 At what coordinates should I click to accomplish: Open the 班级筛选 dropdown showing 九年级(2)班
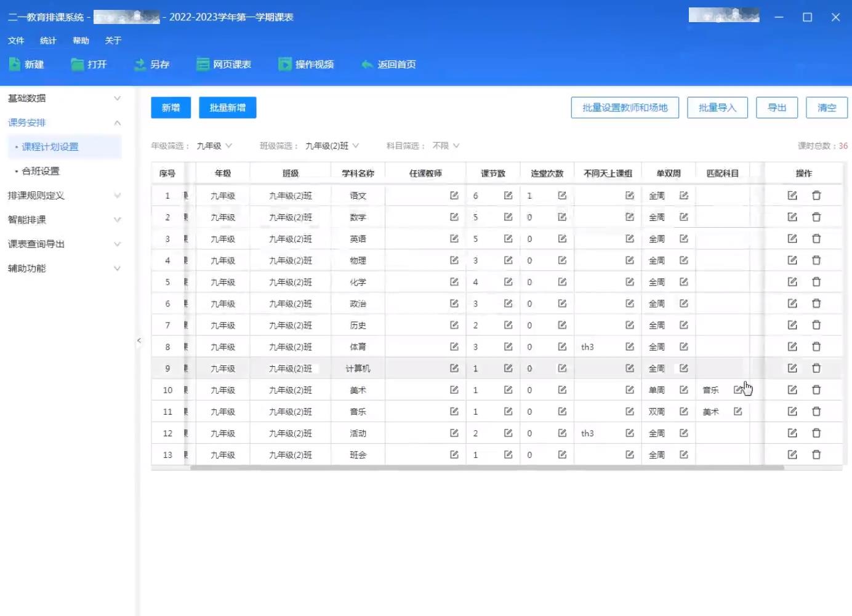pos(332,146)
